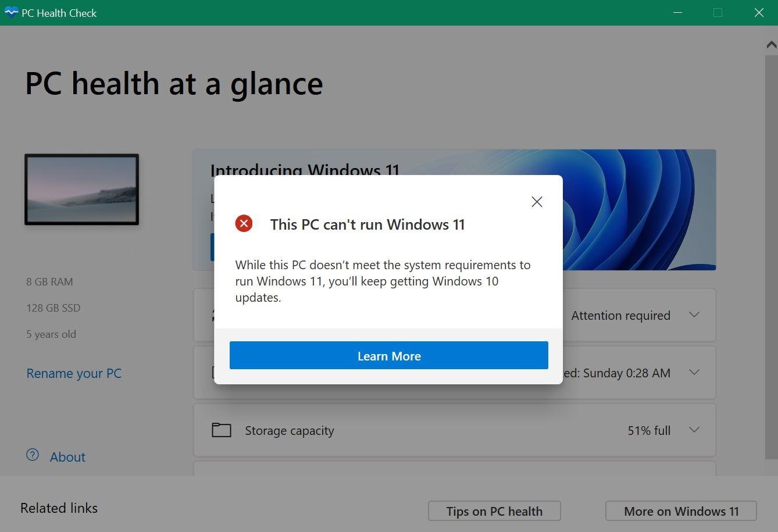Click the PC desktop thumbnail image
The height and width of the screenshot is (532, 778).
click(x=81, y=189)
